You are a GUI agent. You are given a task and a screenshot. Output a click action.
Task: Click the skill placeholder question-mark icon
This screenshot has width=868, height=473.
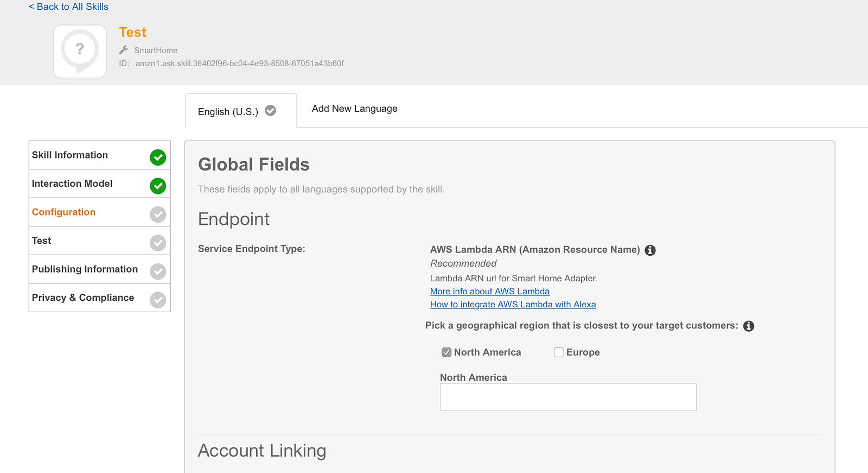80,51
